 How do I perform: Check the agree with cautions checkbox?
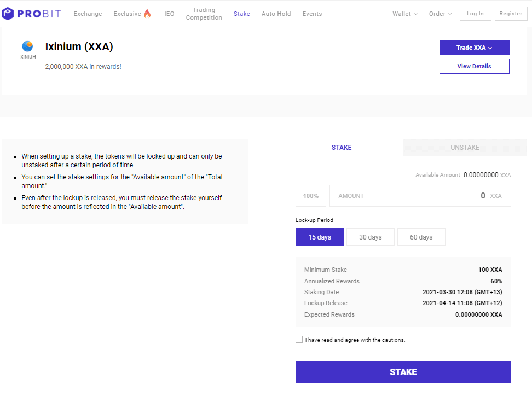(299, 339)
